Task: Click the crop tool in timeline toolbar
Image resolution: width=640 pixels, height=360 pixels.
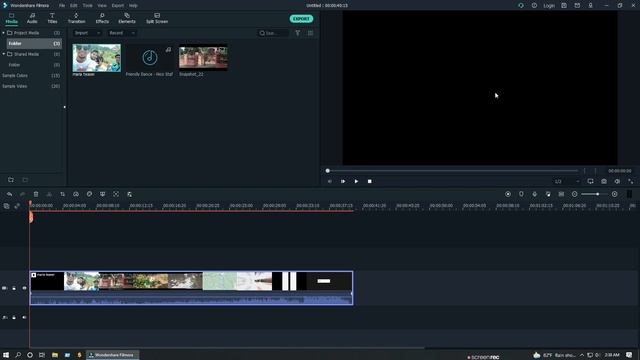Action: (x=62, y=194)
